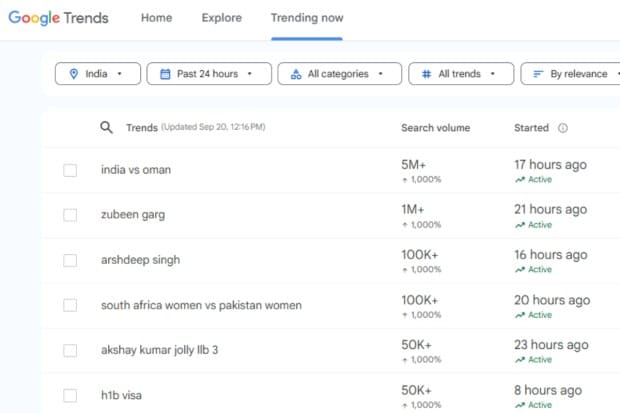This screenshot has height=413, width=620.
Task: Open the Past 24 hours dropdown
Action: click(209, 74)
